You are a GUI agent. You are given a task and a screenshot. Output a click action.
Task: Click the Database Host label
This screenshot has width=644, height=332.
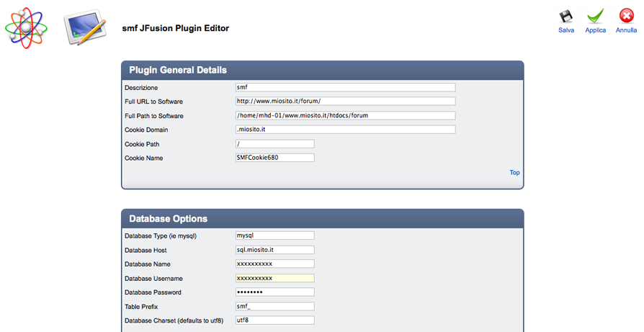pos(146,251)
